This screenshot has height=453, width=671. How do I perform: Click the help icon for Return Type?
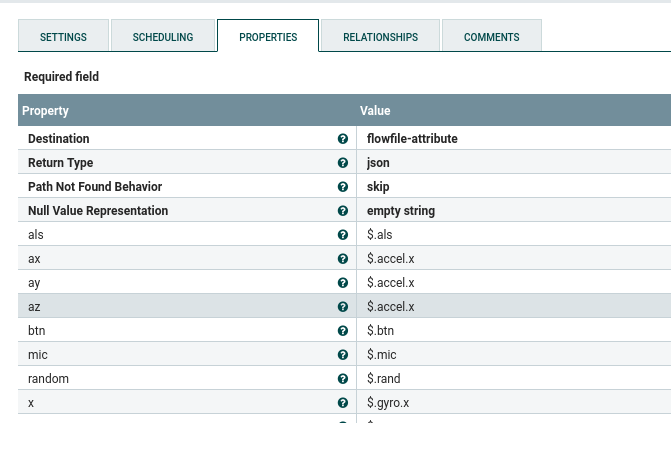pos(342,163)
